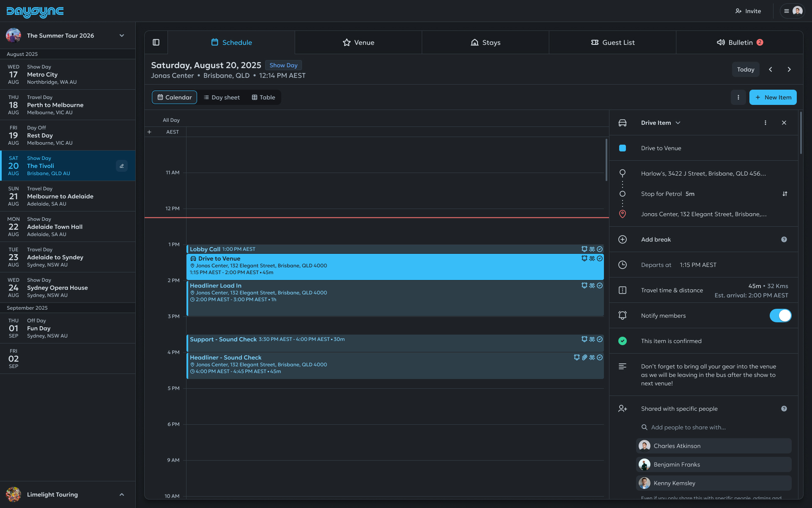Click the paperclip attachment icon on Headliner Sound Check
The image size is (812, 508).
584,357
